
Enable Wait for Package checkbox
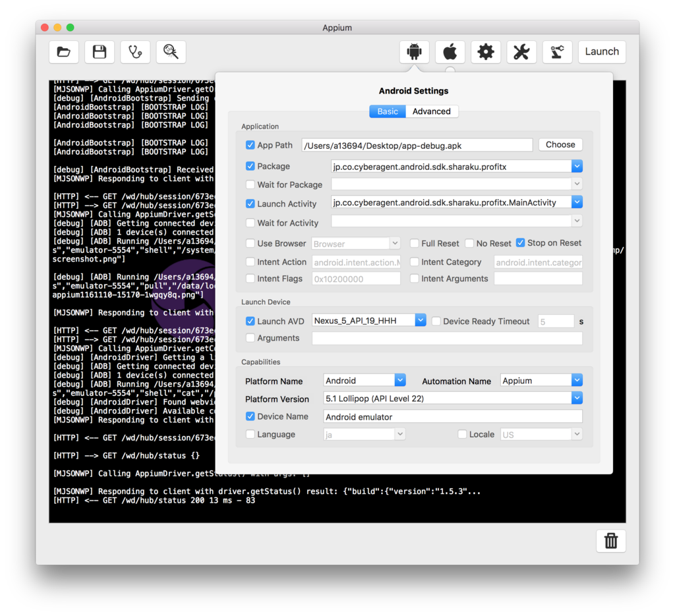pos(250,184)
